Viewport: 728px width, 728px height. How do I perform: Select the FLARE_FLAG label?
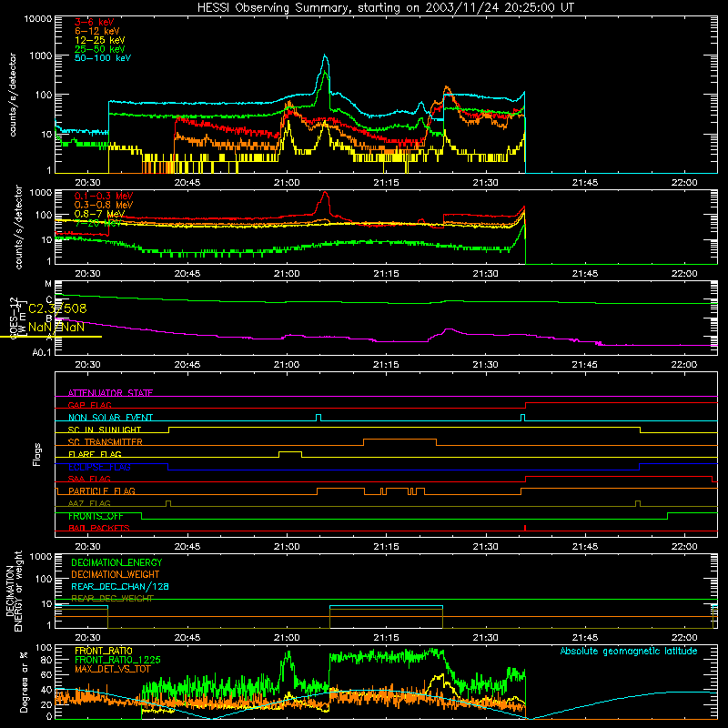coord(95,454)
